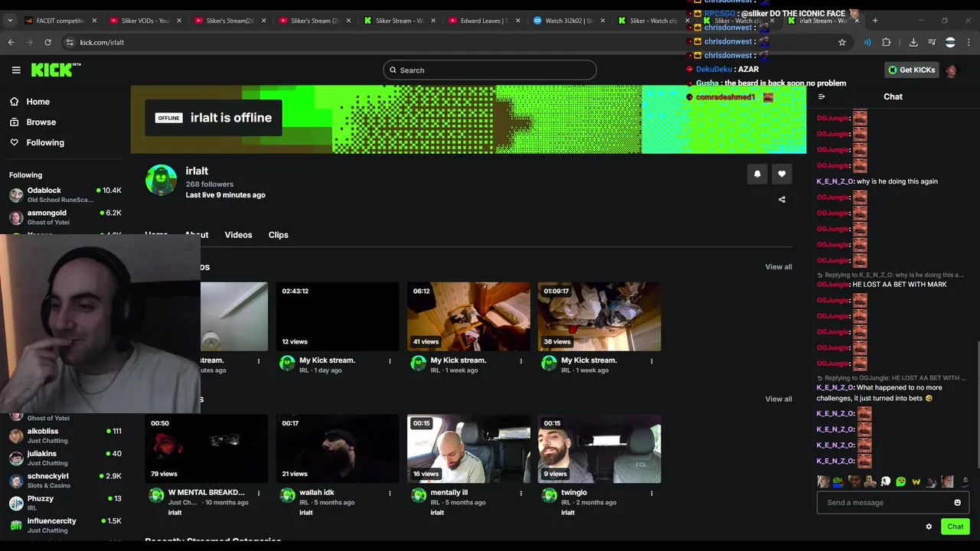The height and width of the screenshot is (551, 980).
Task: Open the emoji picker in message box
Action: tap(957, 503)
